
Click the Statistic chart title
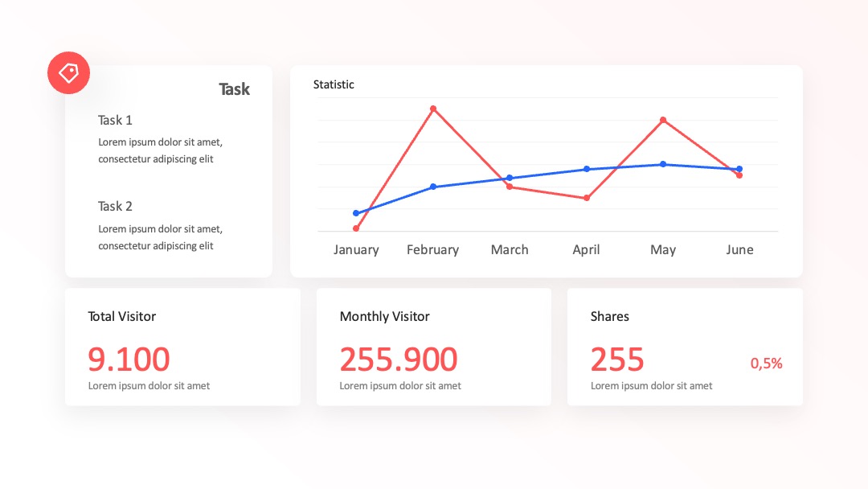tap(334, 84)
